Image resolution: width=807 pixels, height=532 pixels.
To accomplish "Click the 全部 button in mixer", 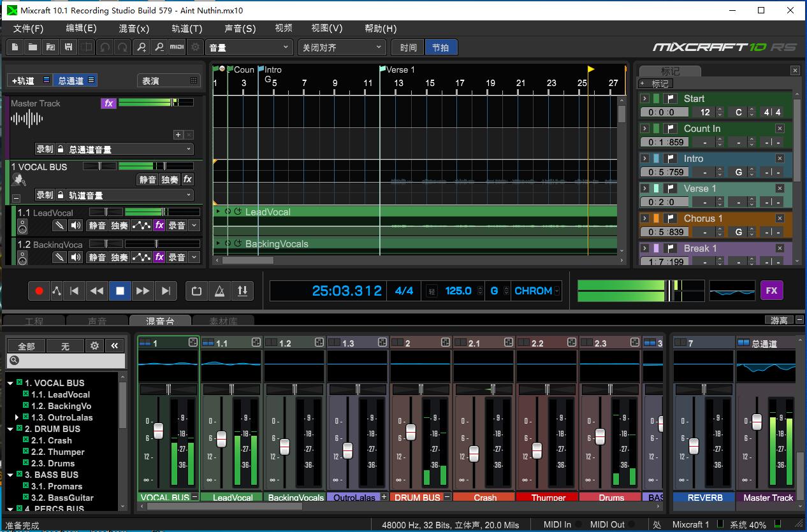I will click(26, 346).
